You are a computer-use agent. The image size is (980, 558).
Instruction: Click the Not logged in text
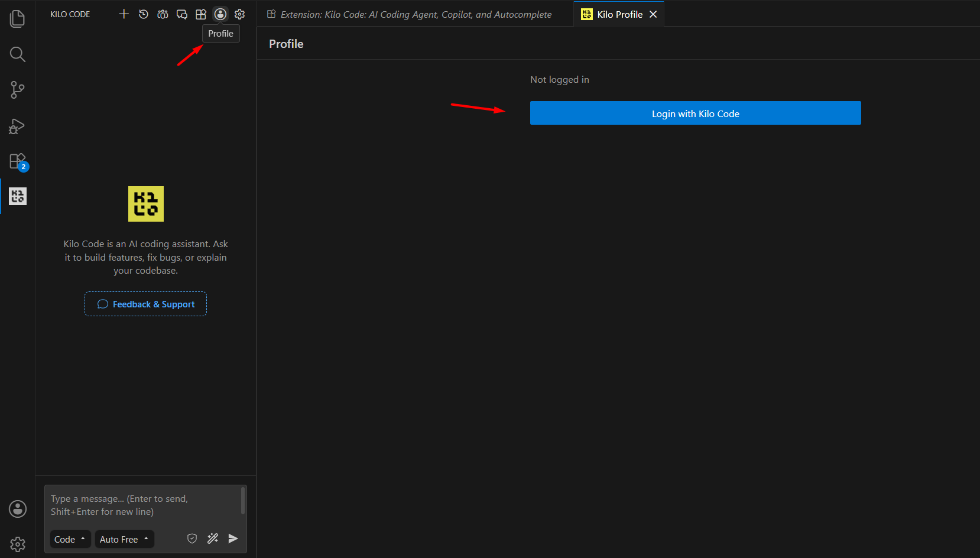pyautogui.click(x=560, y=80)
